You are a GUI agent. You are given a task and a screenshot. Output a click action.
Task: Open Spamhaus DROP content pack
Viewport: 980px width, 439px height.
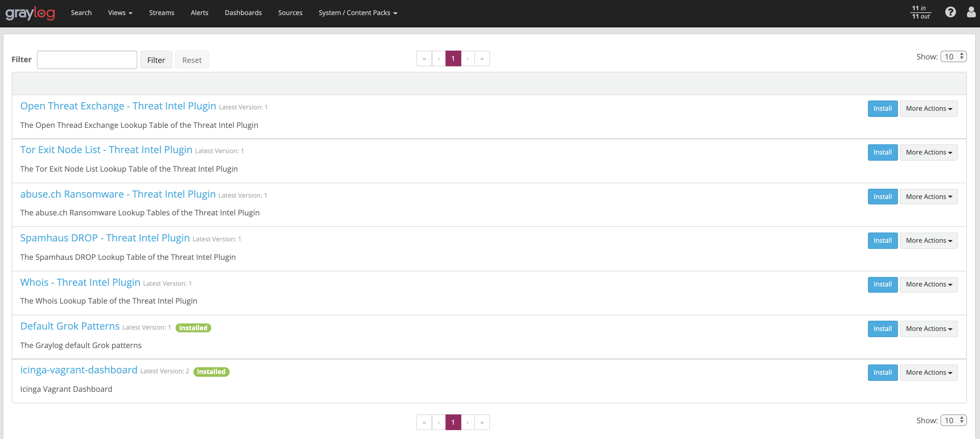105,238
